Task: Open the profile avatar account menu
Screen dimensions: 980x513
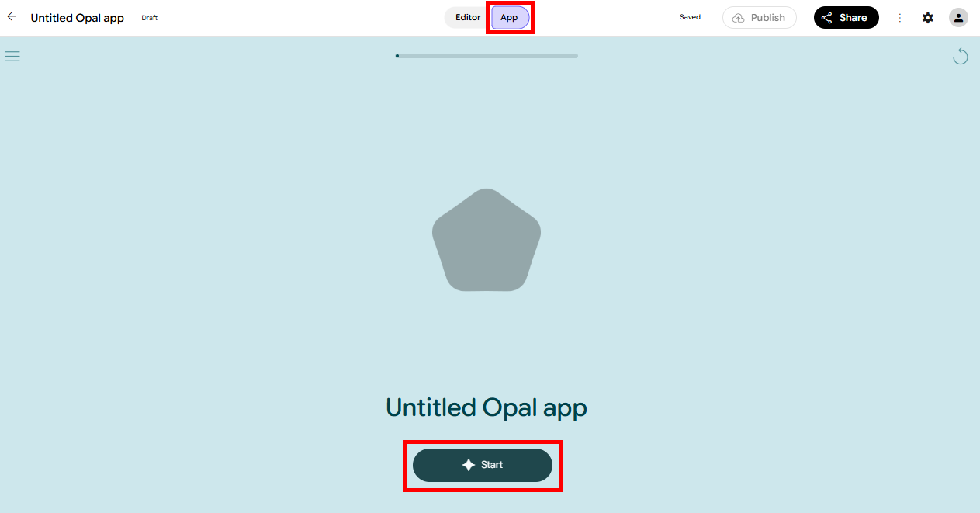Action: tap(958, 18)
